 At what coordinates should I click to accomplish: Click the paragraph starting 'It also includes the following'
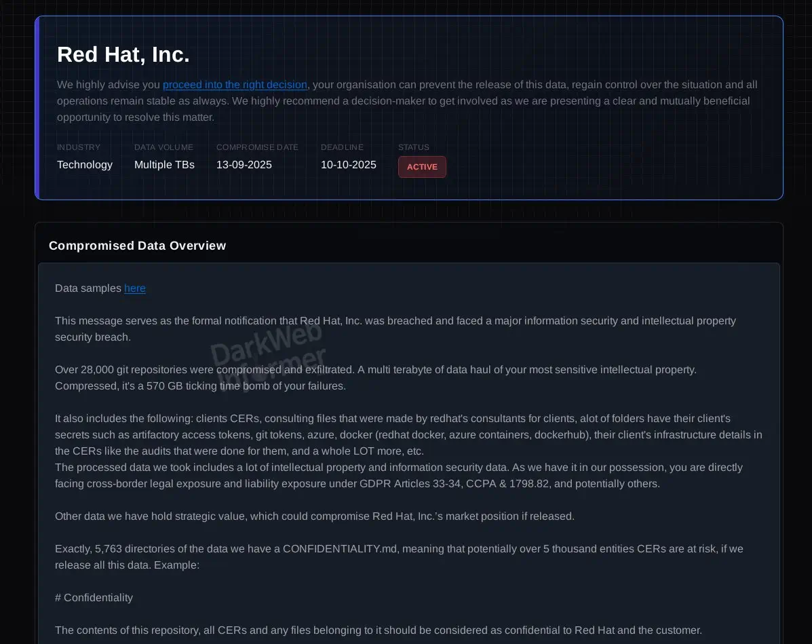pyautogui.click(x=408, y=435)
